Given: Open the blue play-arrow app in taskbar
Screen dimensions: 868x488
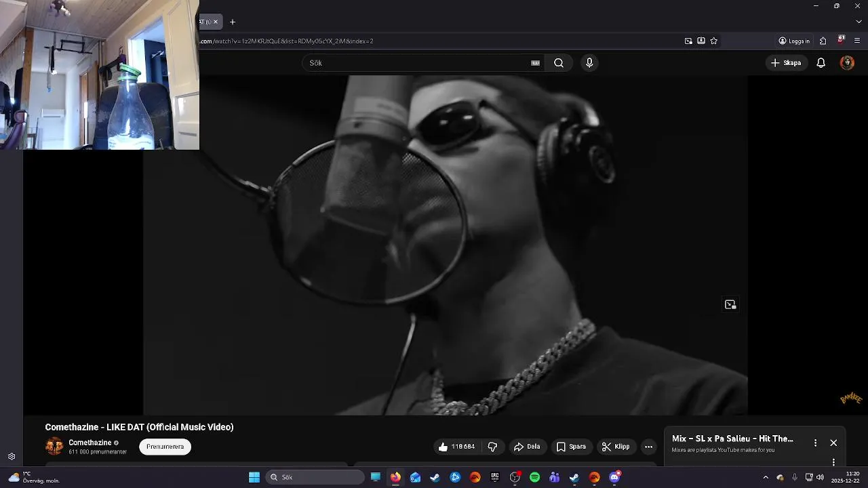Looking at the screenshot, I should pyautogui.click(x=455, y=477).
